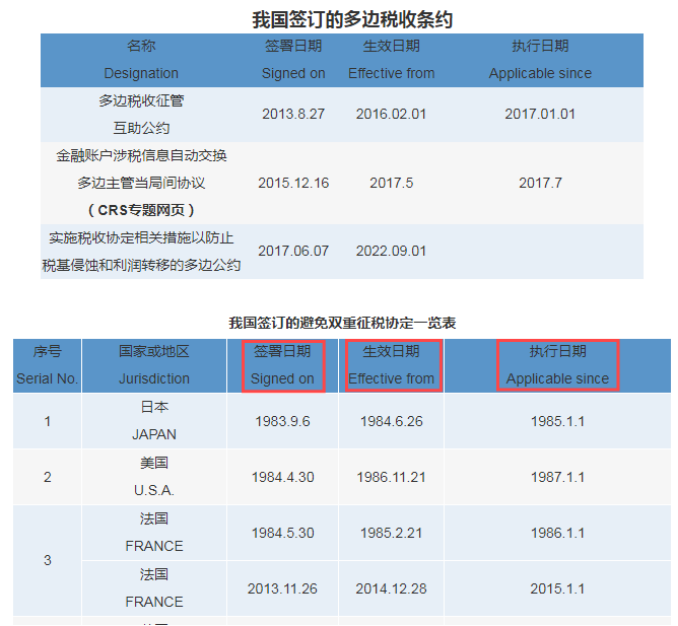Open the 实施税收协定相关措施 multilateral convention link
The height and width of the screenshot is (626, 678).
point(141,251)
